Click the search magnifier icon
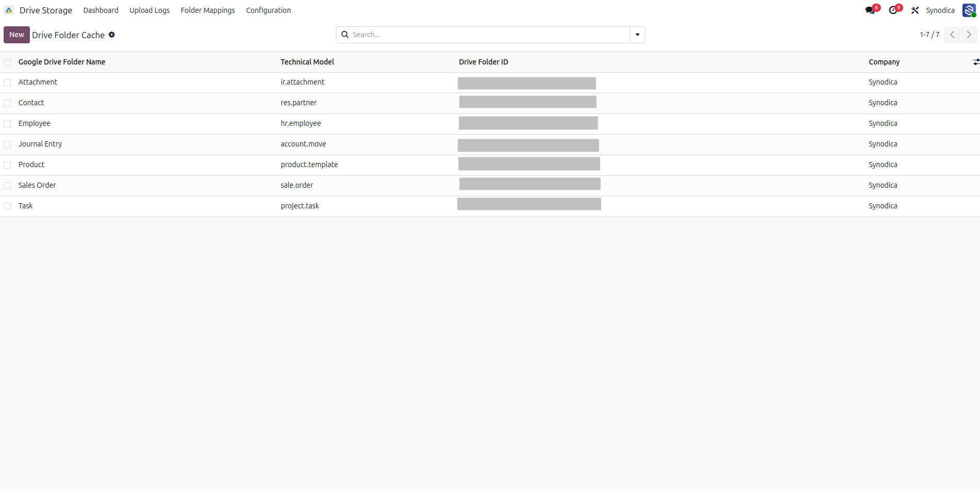The height and width of the screenshot is (491, 980). point(345,35)
